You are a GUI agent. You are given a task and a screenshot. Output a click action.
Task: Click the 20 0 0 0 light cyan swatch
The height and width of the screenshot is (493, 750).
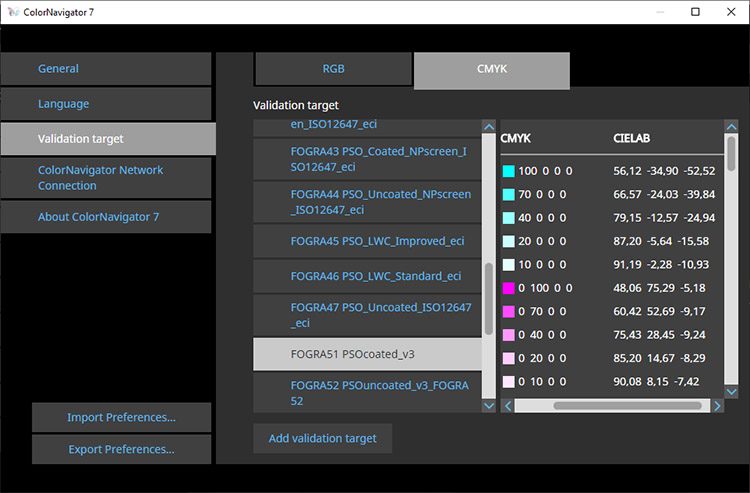[509, 241]
